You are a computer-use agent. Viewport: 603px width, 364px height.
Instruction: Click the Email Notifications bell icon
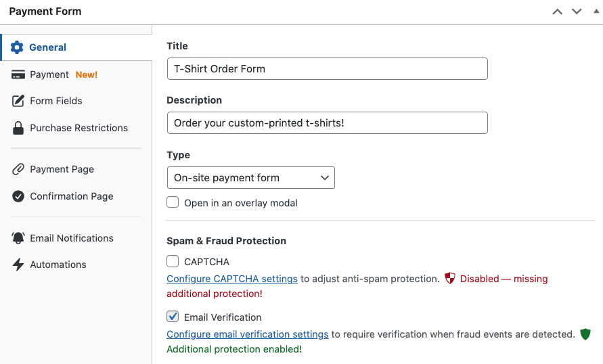18,238
